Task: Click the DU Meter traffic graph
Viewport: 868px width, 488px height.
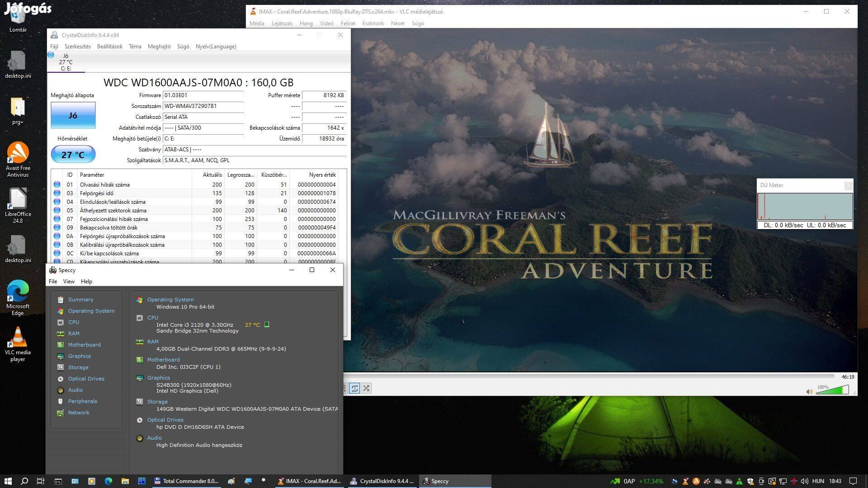Action: click(805, 206)
